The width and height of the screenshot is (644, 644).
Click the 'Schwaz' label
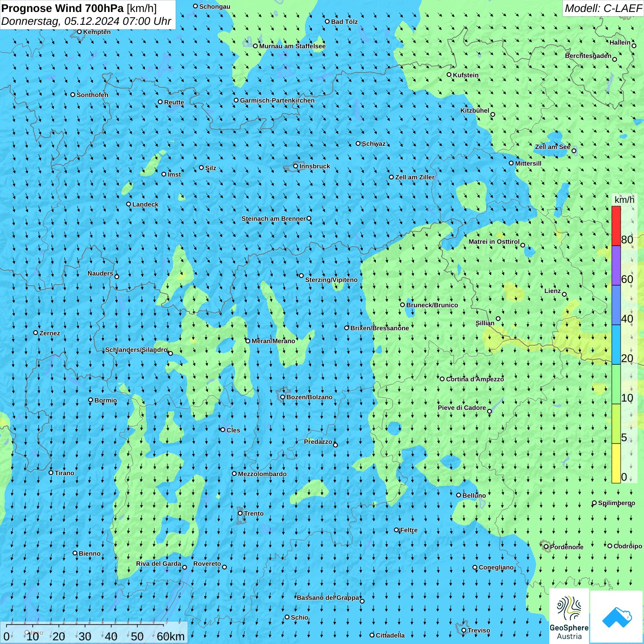pos(374,144)
